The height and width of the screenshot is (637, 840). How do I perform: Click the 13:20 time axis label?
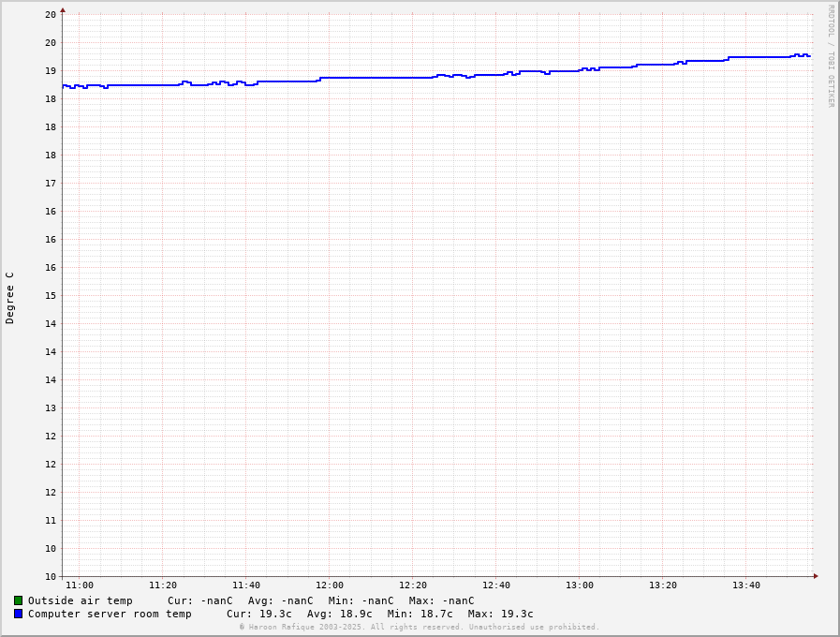point(663,585)
